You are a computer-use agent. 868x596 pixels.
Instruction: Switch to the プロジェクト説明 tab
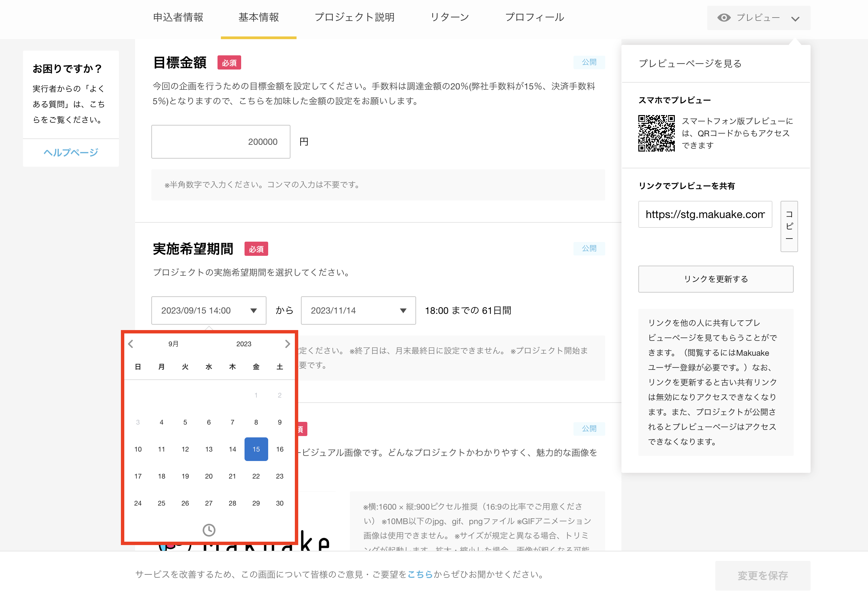354,17
